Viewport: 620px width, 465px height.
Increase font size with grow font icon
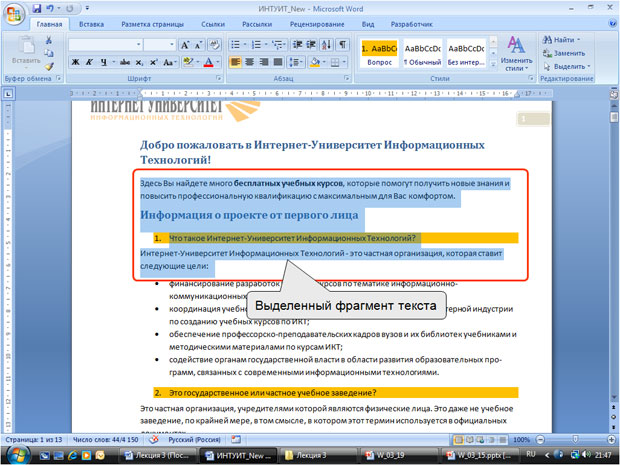186,45
